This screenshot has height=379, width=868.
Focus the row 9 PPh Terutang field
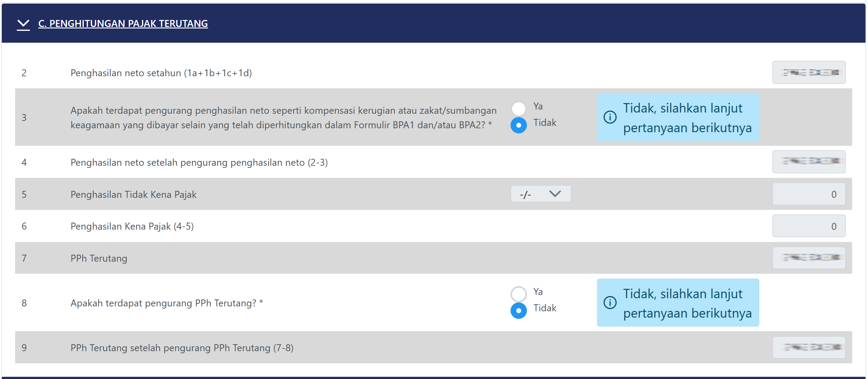point(808,347)
